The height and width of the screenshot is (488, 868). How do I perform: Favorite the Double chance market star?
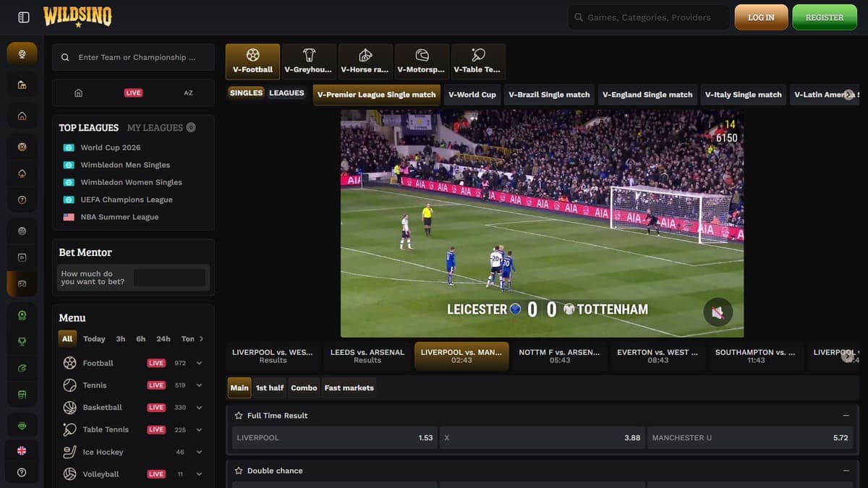coord(239,471)
